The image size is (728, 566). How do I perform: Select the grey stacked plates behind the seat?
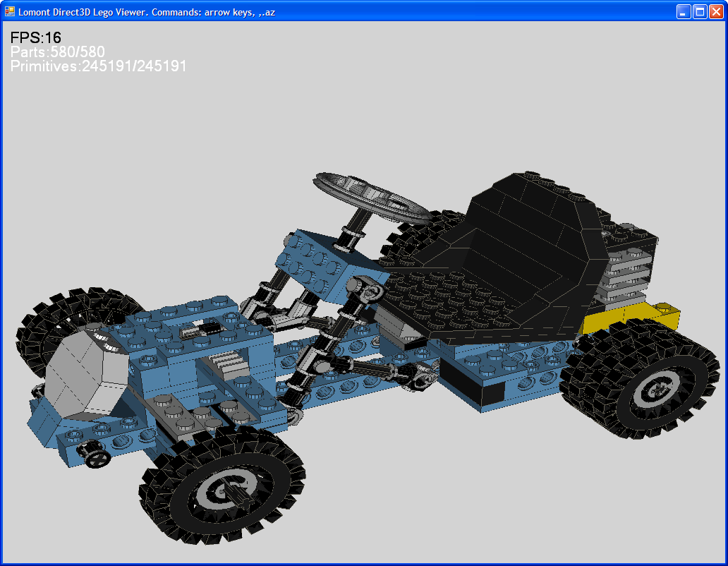point(626,275)
